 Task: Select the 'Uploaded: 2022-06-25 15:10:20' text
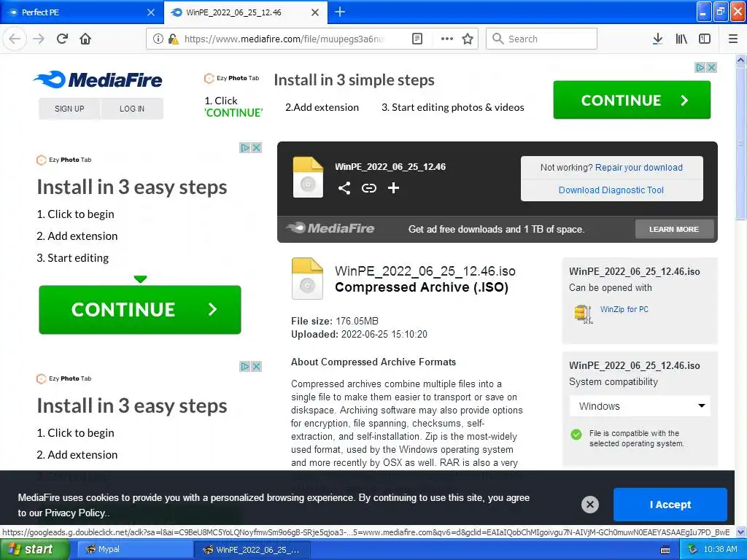[x=359, y=334]
